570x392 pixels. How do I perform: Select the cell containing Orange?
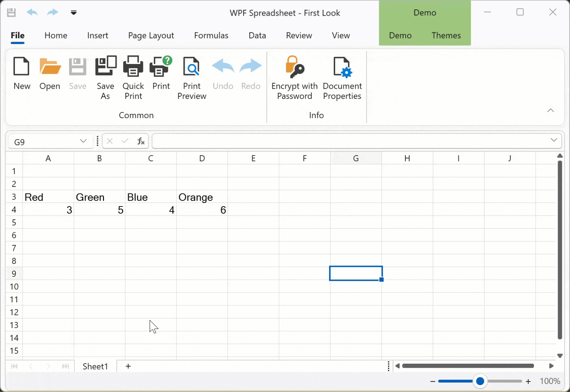(202, 197)
